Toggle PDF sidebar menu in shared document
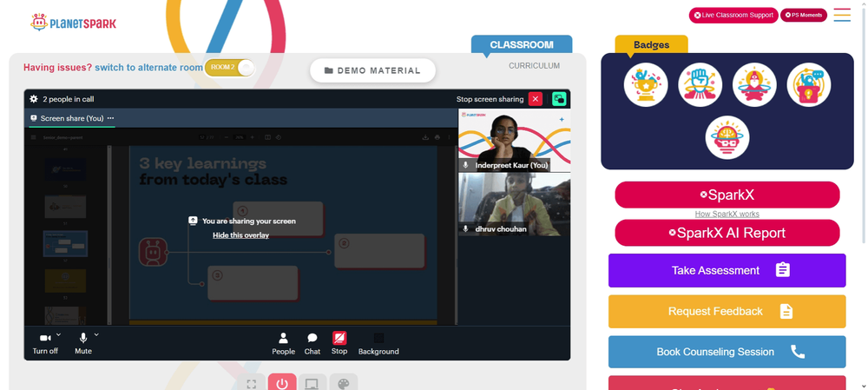Screen dimensions: 868x390 pyautogui.click(x=33, y=137)
